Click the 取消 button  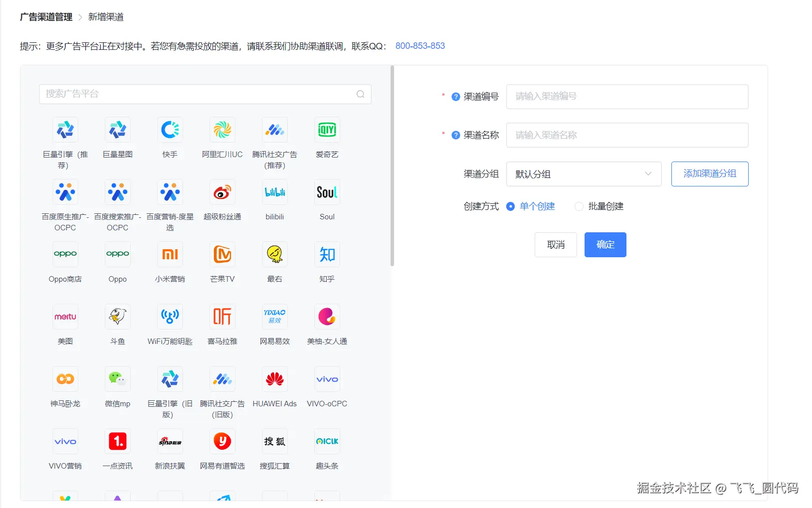point(556,245)
